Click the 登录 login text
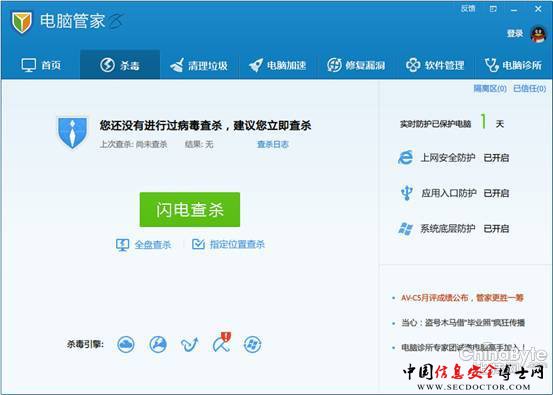This screenshot has height=395, width=553. click(x=515, y=34)
